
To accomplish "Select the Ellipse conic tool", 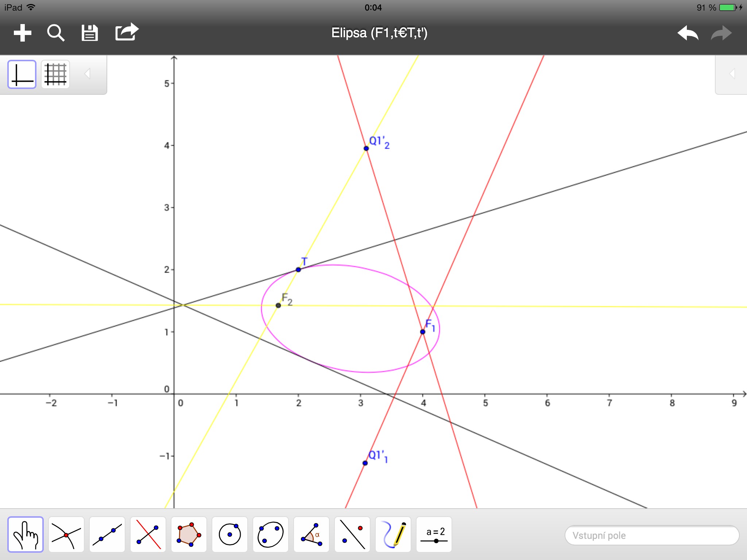I will (x=271, y=534).
